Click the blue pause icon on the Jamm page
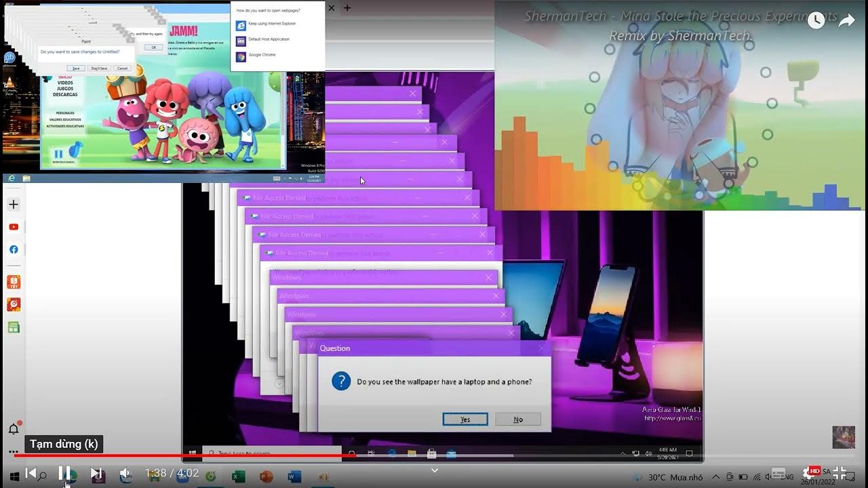 (59, 155)
